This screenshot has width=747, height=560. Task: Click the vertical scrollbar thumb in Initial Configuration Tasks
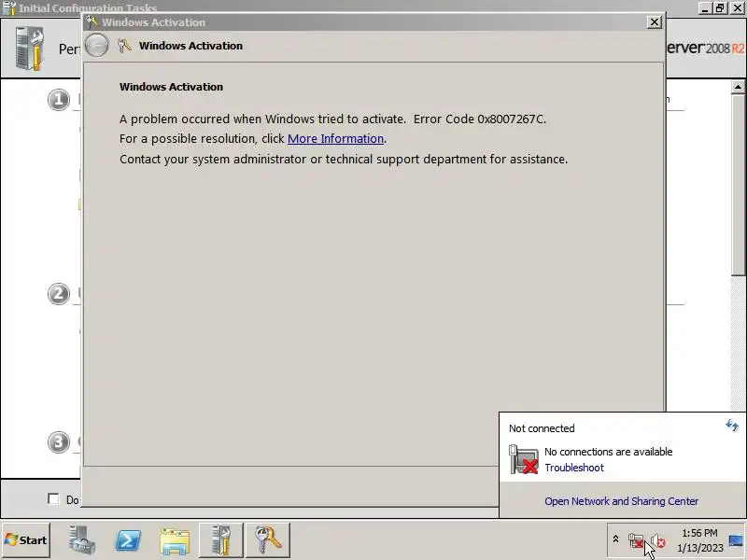(738, 184)
